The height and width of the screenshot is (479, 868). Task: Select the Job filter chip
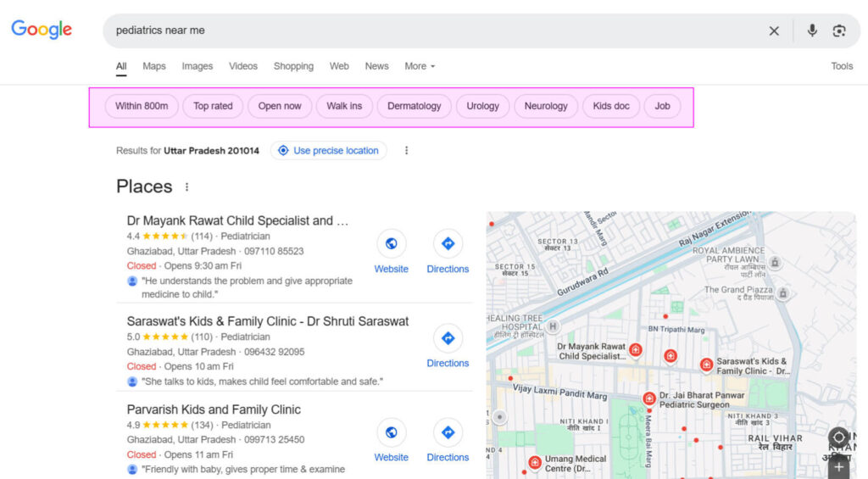pyautogui.click(x=662, y=106)
